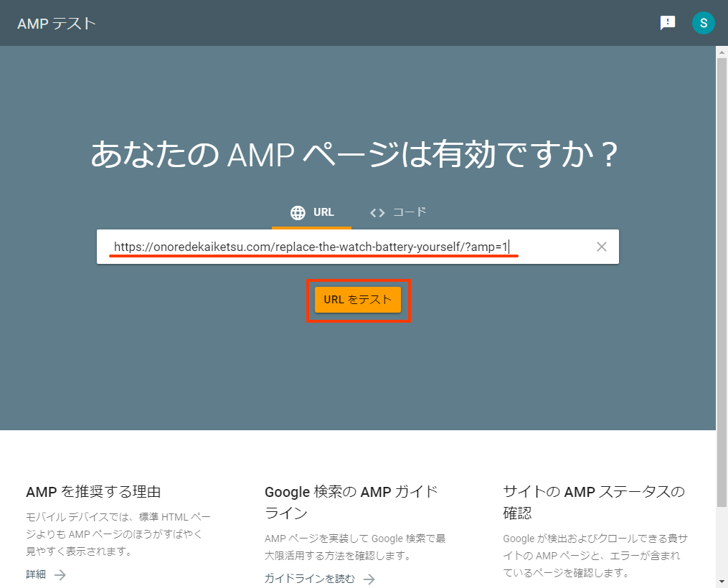The width and height of the screenshot is (728, 588).
Task: Open the feedback icon in the header
Action: click(668, 23)
